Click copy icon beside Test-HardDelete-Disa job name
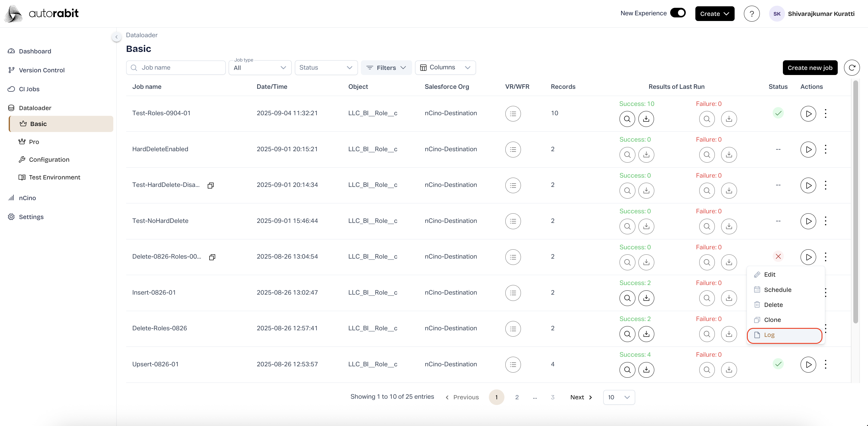The height and width of the screenshot is (426, 868). (x=211, y=185)
